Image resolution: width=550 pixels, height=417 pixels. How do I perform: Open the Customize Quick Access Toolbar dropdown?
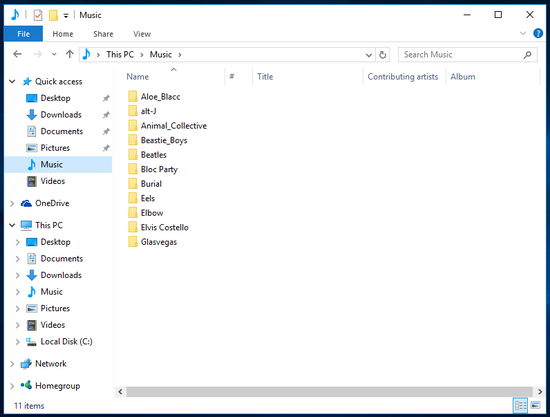click(x=66, y=15)
